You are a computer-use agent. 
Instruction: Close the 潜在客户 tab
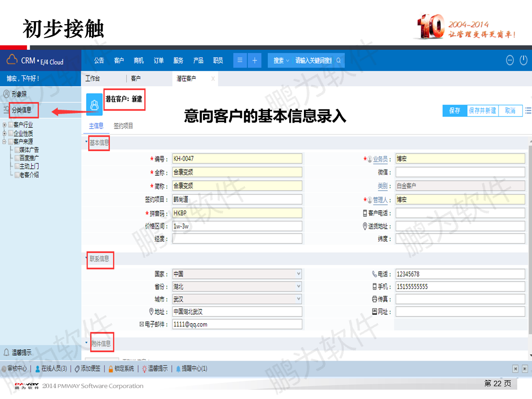point(213,79)
